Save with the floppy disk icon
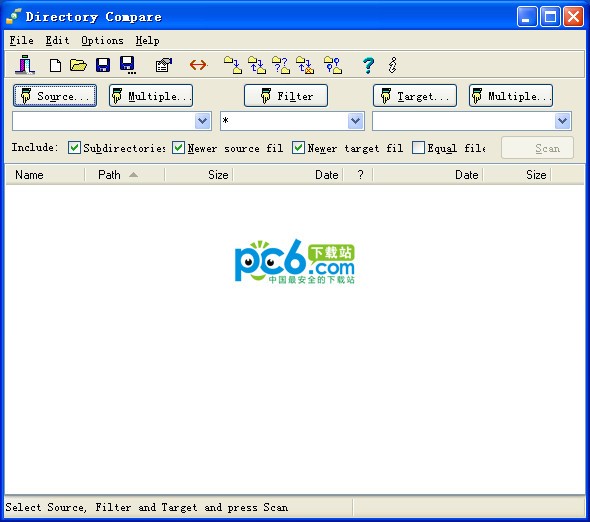The image size is (590, 522). pos(103,65)
